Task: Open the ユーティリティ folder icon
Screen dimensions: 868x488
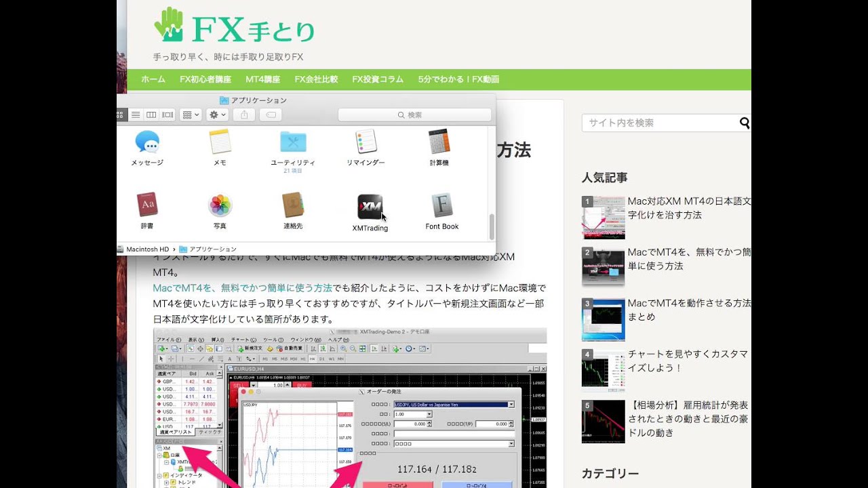Action: tap(293, 142)
